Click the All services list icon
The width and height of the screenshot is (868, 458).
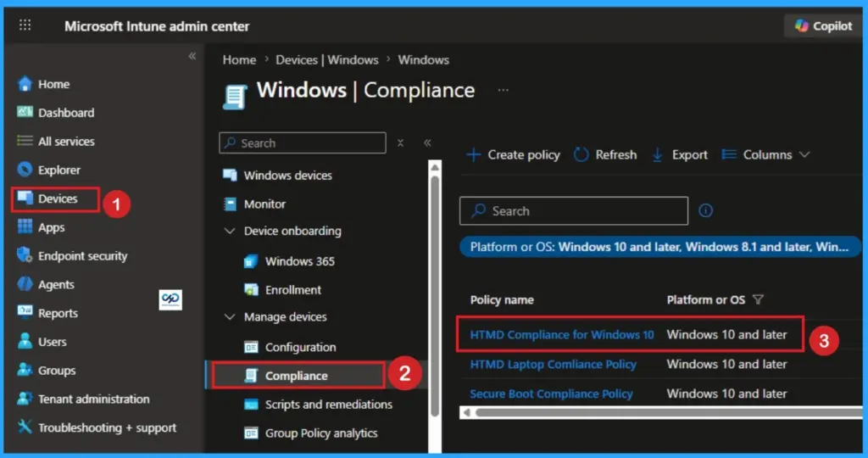coord(25,142)
